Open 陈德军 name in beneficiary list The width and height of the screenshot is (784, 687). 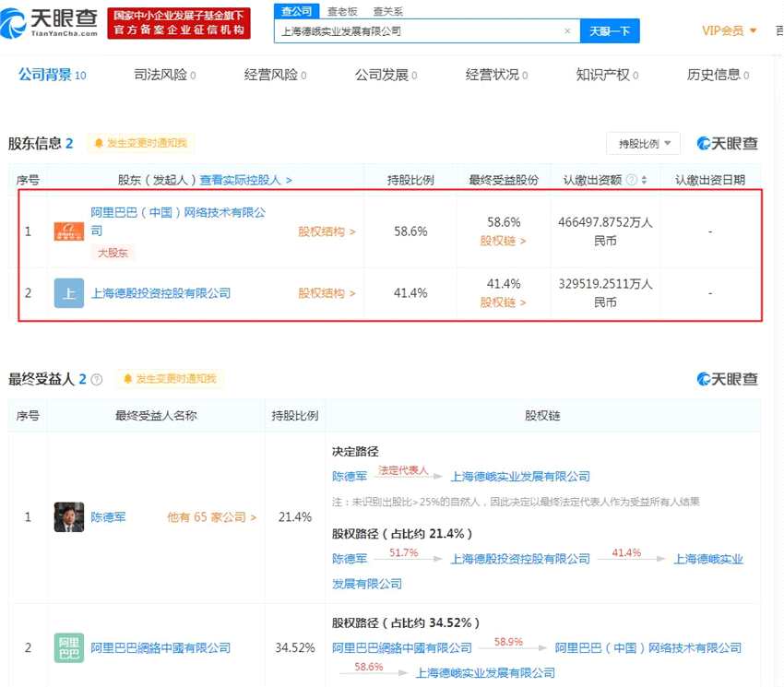click(x=108, y=517)
